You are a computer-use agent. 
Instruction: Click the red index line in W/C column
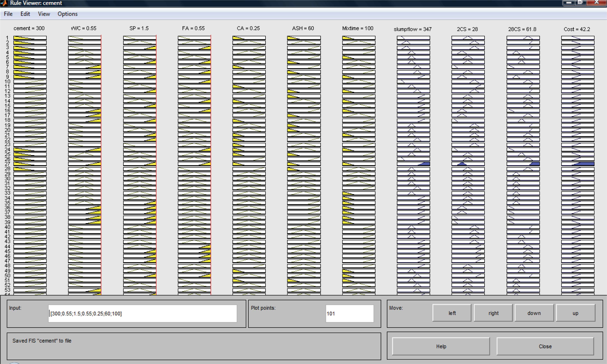101,172
